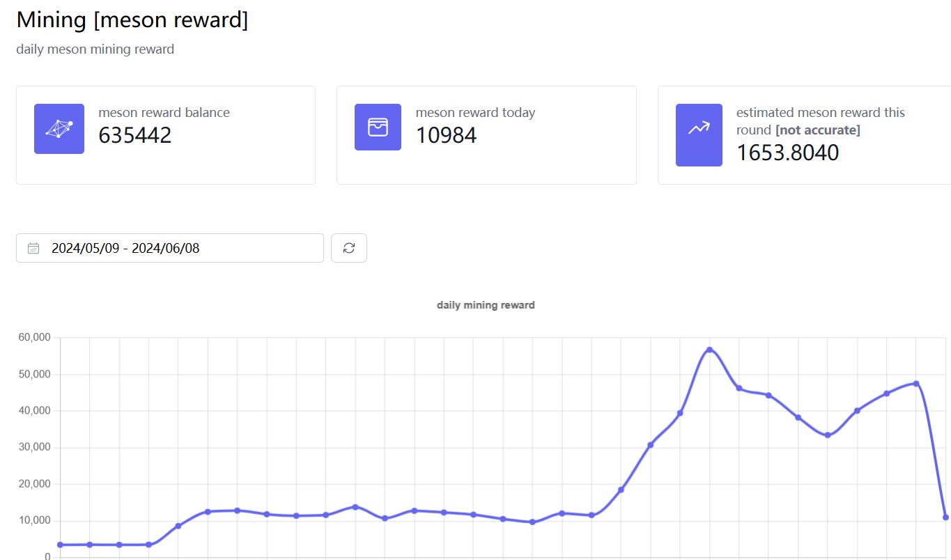Image resolution: width=951 pixels, height=560 pixels.
Task: Click the refresh button next to date range
Action: [349, 248]
